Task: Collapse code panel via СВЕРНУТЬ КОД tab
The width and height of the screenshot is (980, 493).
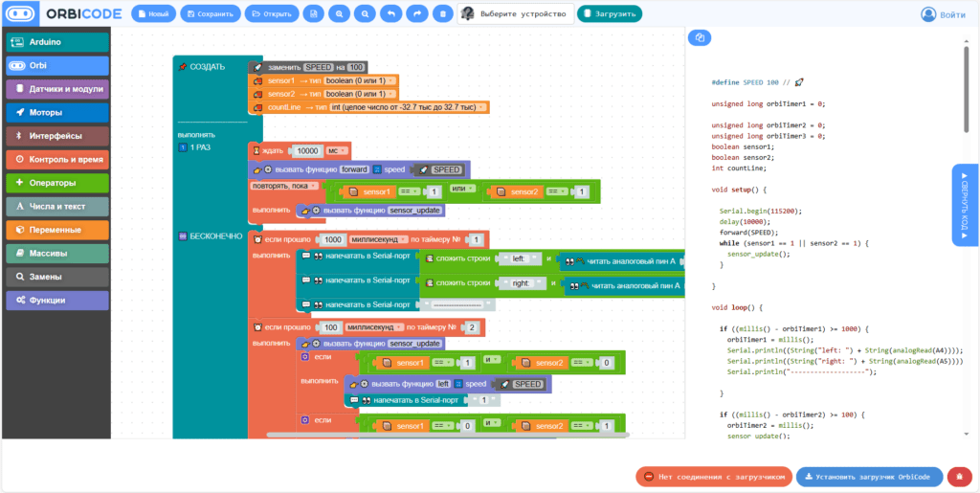Action: [x=963, y=206]
